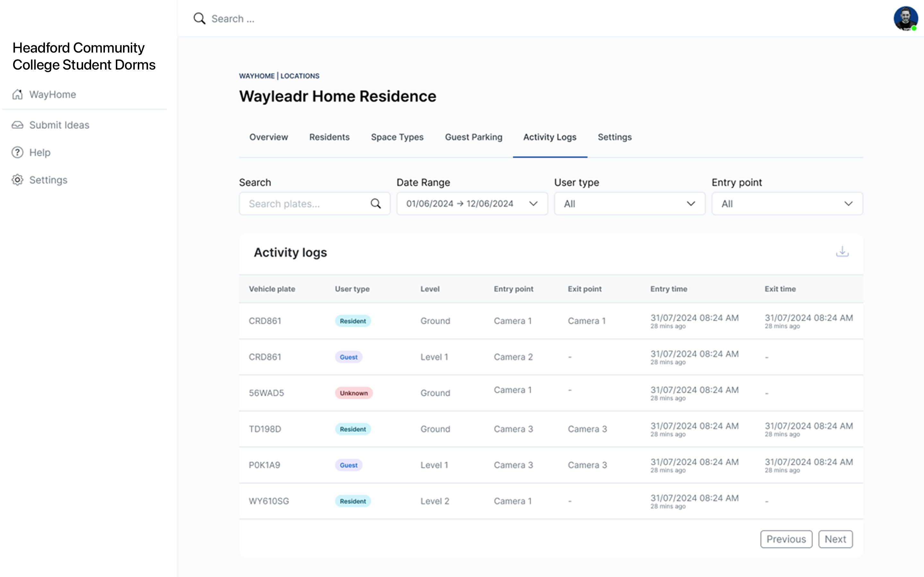Click the Space Types tab

tap(397, 137)
